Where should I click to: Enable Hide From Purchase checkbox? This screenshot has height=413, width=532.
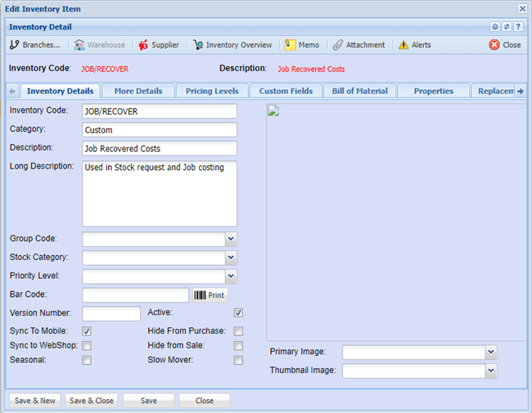238,331
